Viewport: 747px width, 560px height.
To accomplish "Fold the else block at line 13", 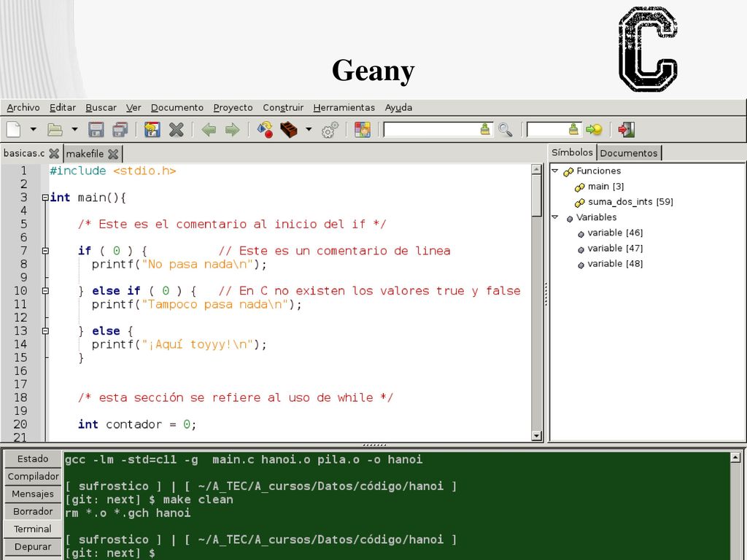I will (44, 330).
